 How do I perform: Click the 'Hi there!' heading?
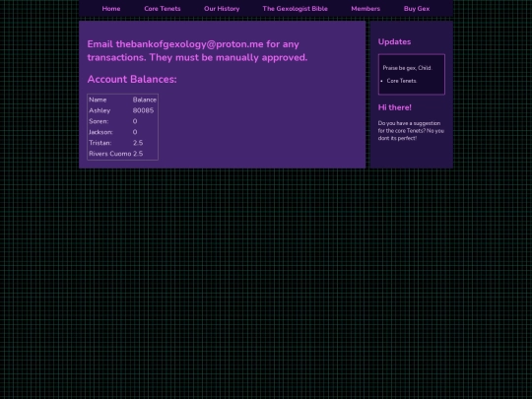[x=395, y=107]
